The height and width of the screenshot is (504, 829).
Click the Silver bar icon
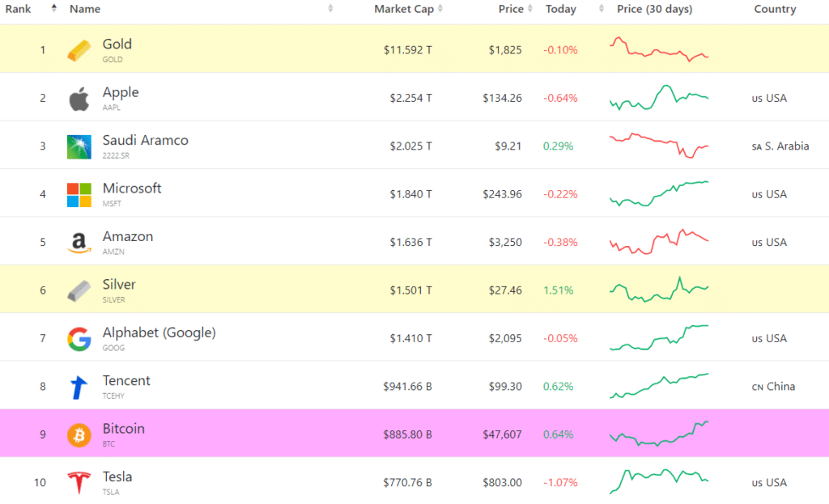point(79,290)
